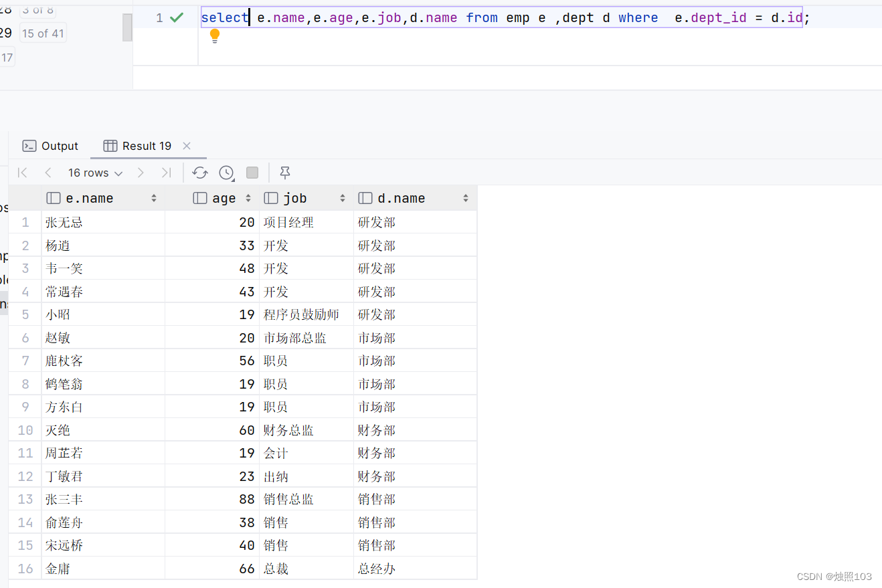The height and width of the screenshot is (588, 882).
Task: Click the job column header icon
Action: click(x=271, y=198)
